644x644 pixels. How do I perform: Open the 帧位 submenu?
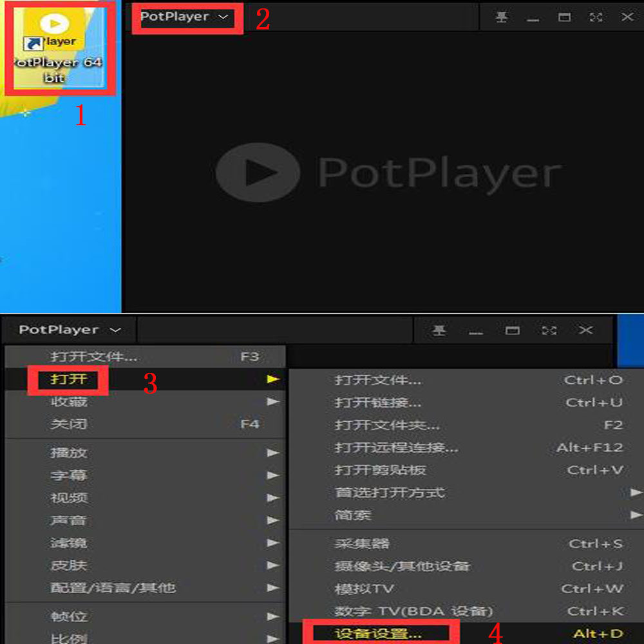[x=146, y=616]
